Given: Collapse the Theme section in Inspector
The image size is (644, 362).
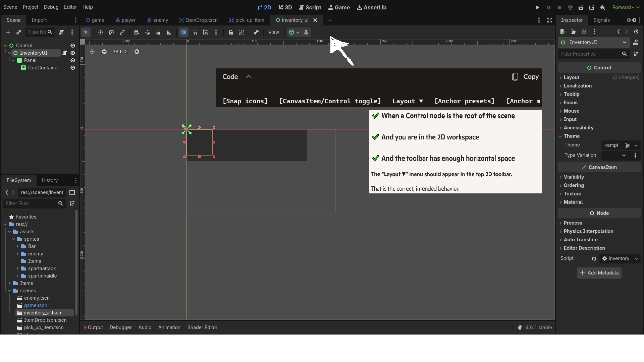Looking at the screenshot, I should point(571,136).
